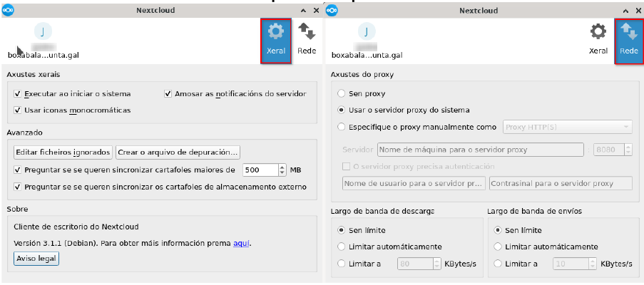The height and width of the screenshot is (285, 644).
Task: Open the 'aquí' version info link
Action: 242,244
